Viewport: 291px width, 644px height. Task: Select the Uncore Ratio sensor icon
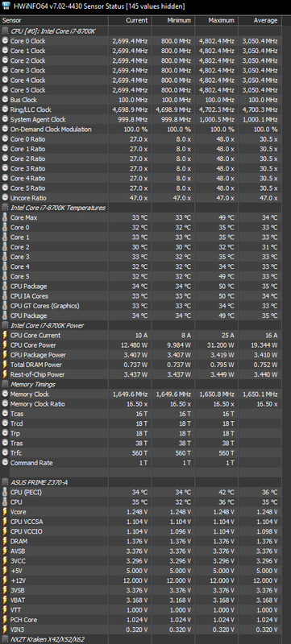point(5,198)
